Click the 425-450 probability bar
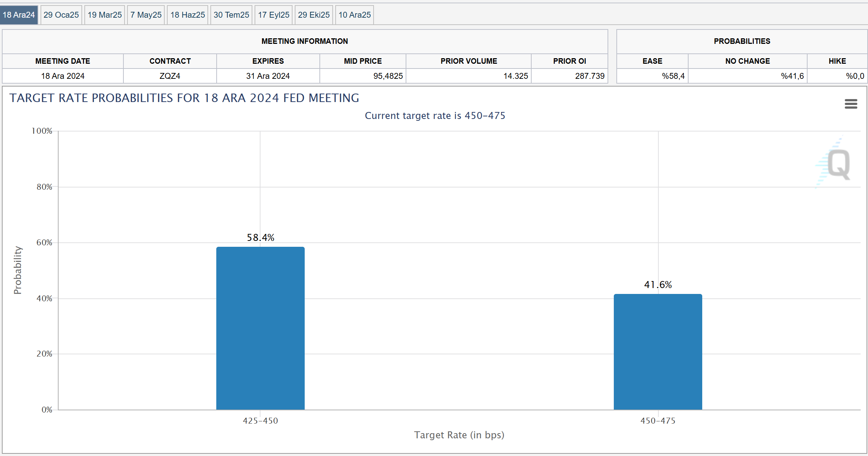 click(x=260, y=328)
